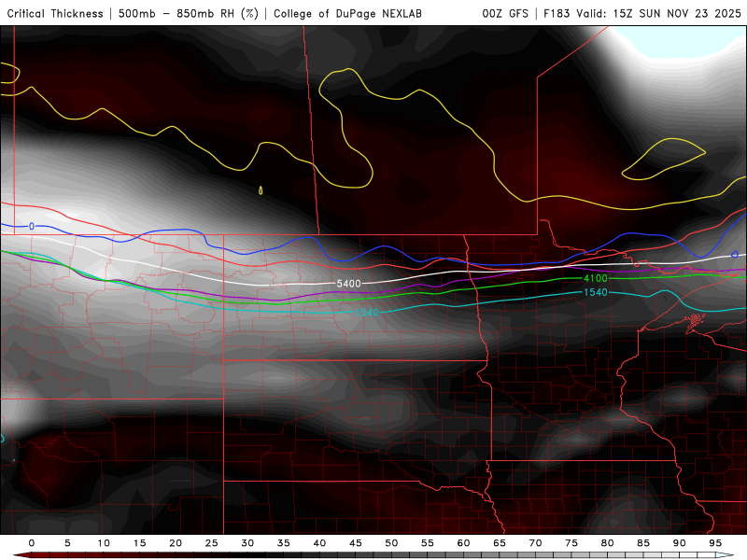Select the colorbar tick label 20
This screenshot has height=560, width=747.
click(176, 543)
